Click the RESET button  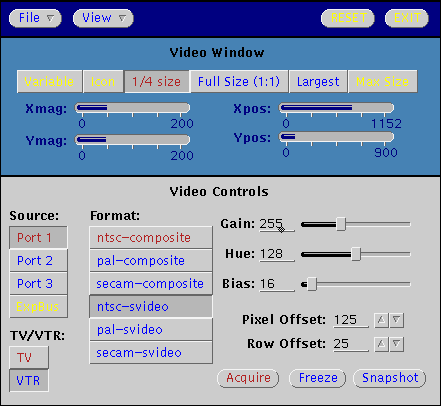tap(348, 18)
